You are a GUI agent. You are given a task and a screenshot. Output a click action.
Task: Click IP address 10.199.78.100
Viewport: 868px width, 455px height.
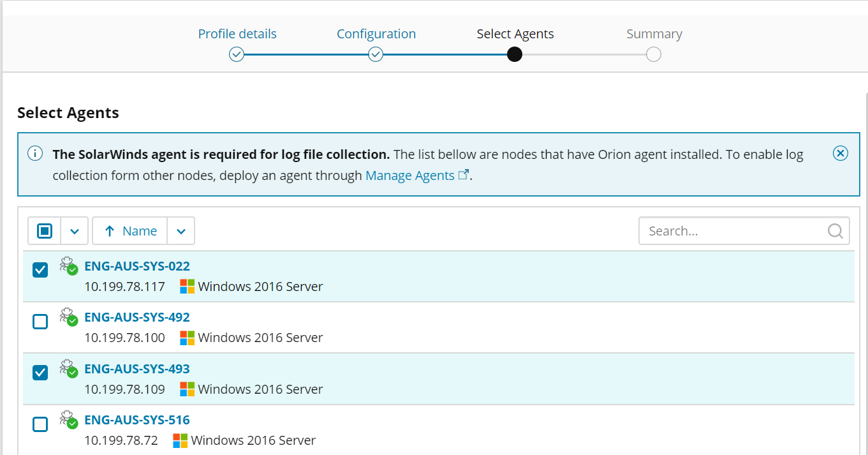pyautogui.click(x=124, y=338)
